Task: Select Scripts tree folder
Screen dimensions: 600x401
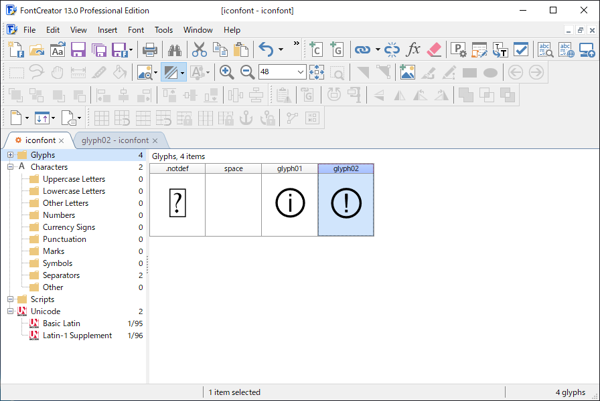Action: click(42, 299)
